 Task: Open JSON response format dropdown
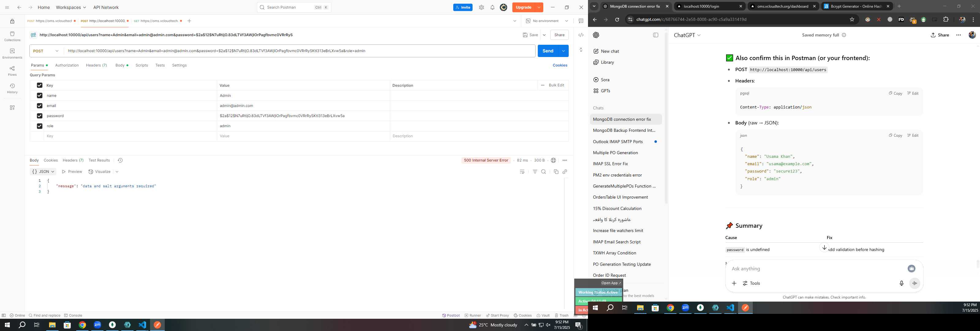[x=43, y=172]
